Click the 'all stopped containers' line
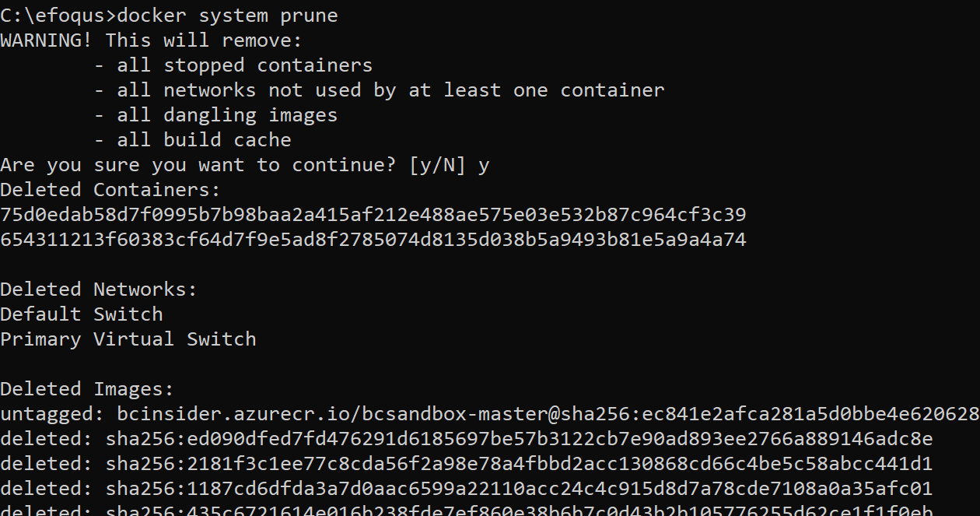Viewport: 980px width, 516px height. point(233,65)
